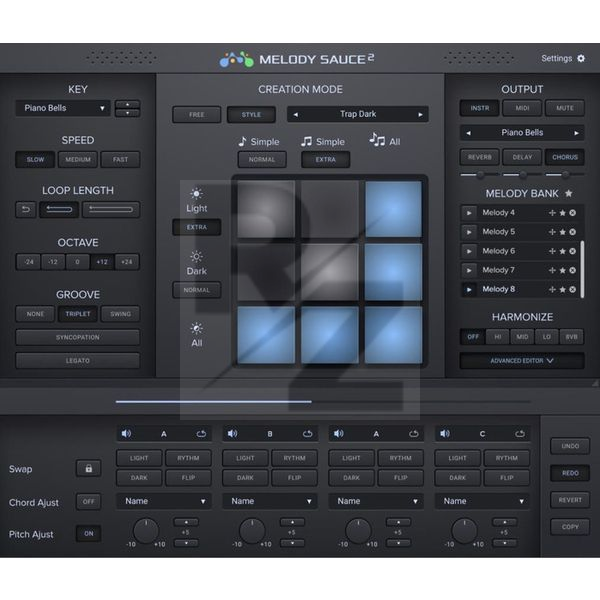The height and width of the screenshot is (600, 600).
Task: Select previous instrument before Piano Bells
Action: [x=468, y=133]
